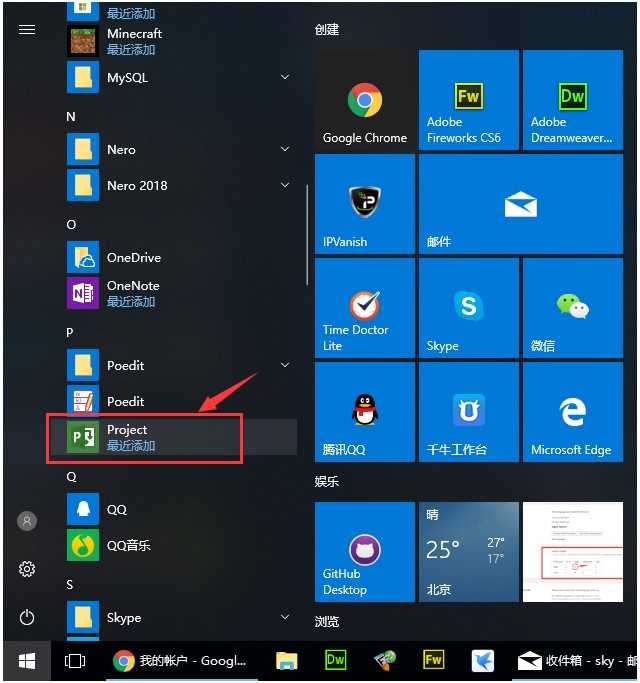640x683 pixels.
Task: Open the Beijing weather tile
Action: coord(468,552)
